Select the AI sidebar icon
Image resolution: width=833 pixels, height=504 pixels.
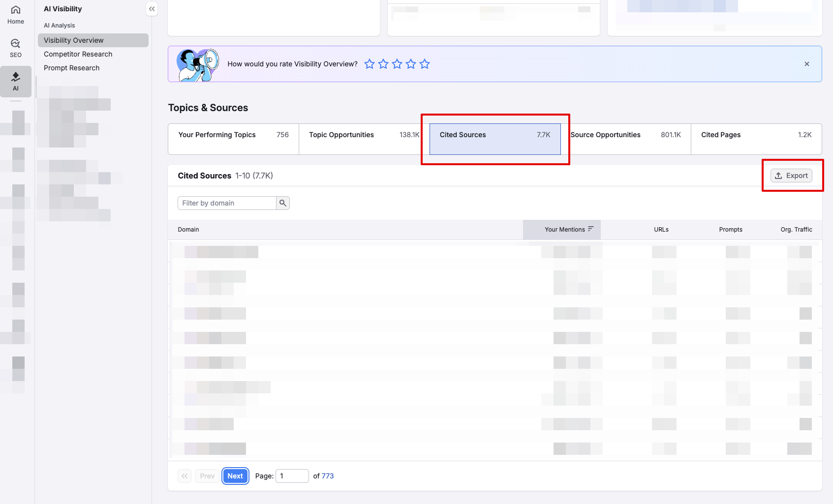[x=16, y=82]
